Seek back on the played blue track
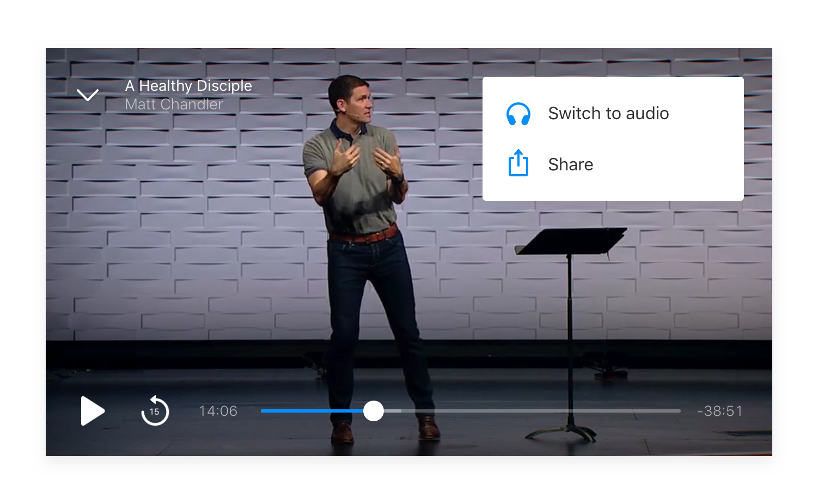The height and width of the screenshot is (504, 818). click(312, 411)
